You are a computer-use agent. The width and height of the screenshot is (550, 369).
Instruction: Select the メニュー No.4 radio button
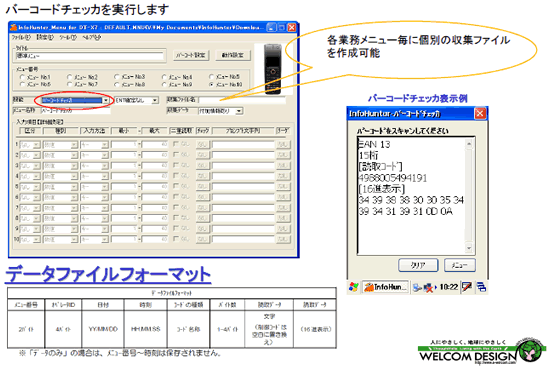164,77
